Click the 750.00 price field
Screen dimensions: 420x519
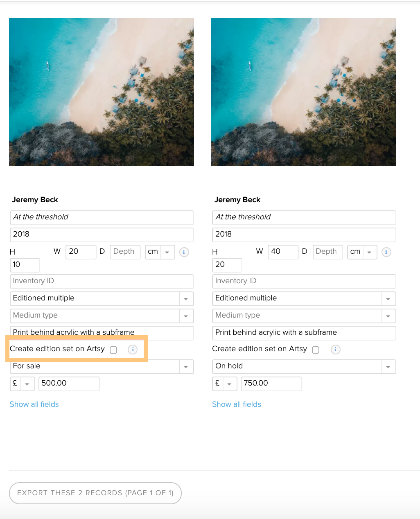click(271, 384)
